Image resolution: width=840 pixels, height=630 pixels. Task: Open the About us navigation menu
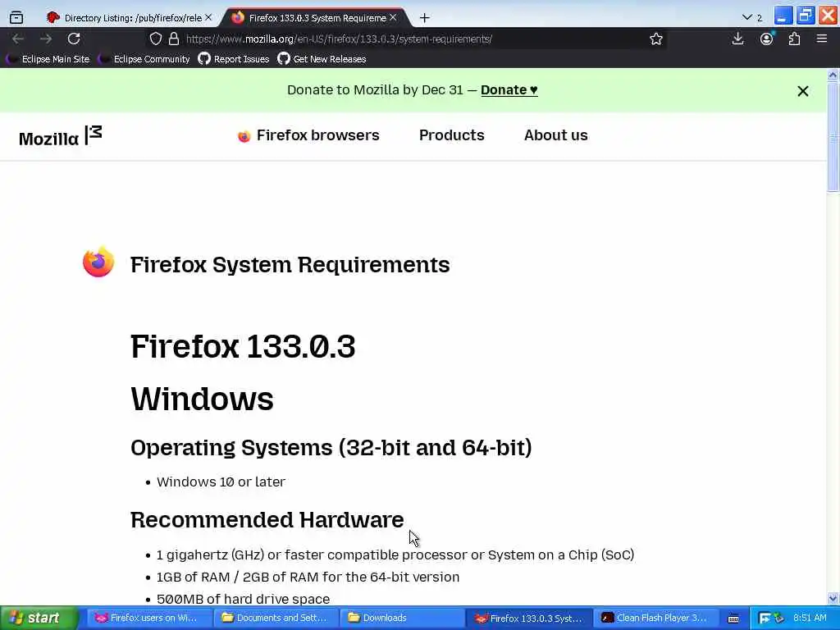click(x=555, y=135)
